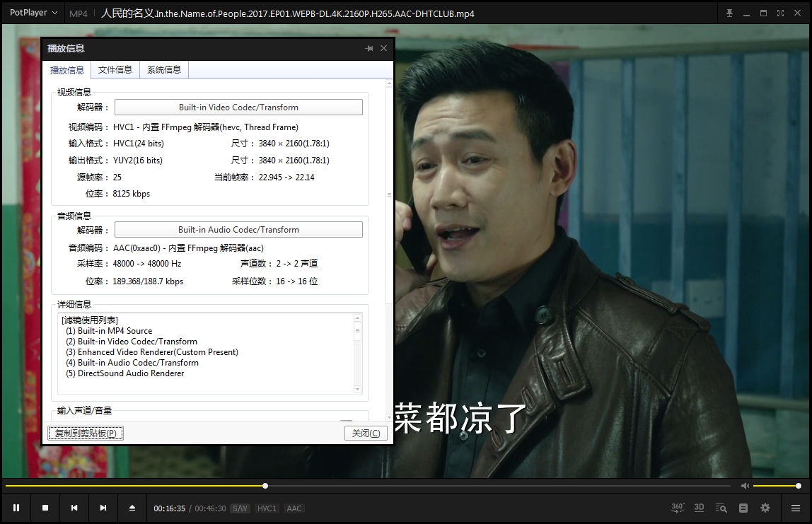Click the YUY2(16 bits) output format
Image resolution: width=812 pixels, height=524 pixels.
[138, 161]
